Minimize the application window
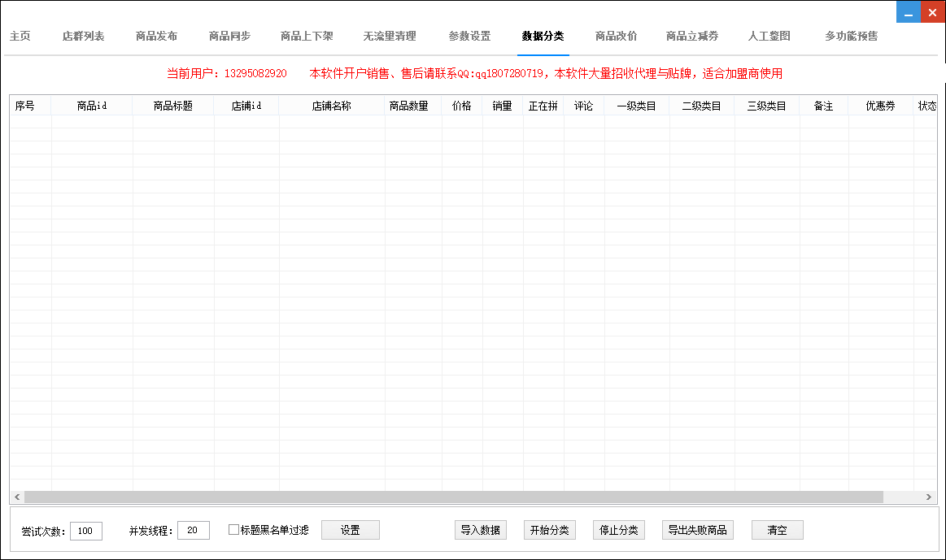Image resolution: width=946 pixels, height=560 pixels. coord(908,12)
